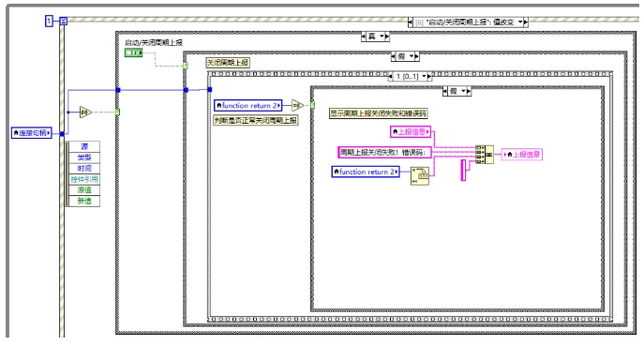Click the magenta empty string constant

pyautogui.click(x=463, y=170)
